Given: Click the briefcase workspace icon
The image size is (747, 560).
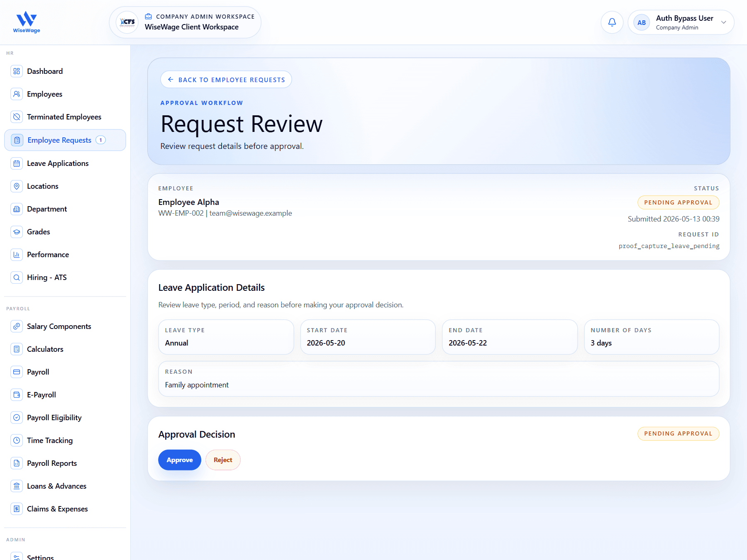Looking at the screenshot, I should coord(148,17).
